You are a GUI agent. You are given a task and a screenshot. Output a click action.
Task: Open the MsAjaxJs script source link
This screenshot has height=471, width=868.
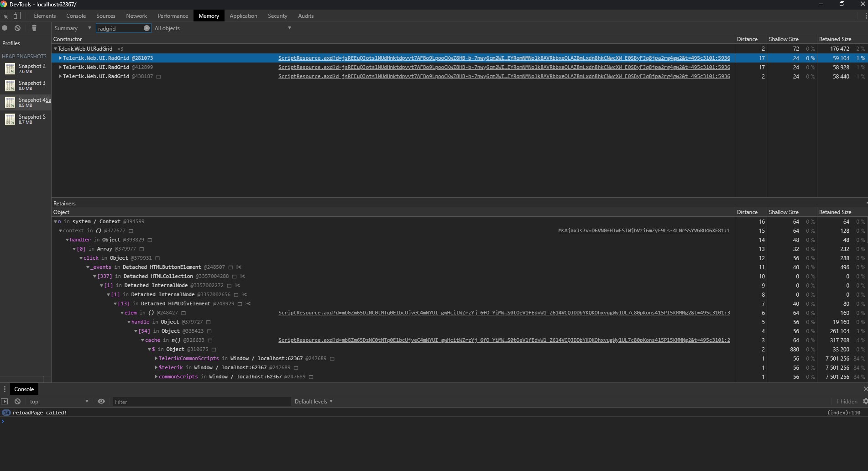(643, 230)
